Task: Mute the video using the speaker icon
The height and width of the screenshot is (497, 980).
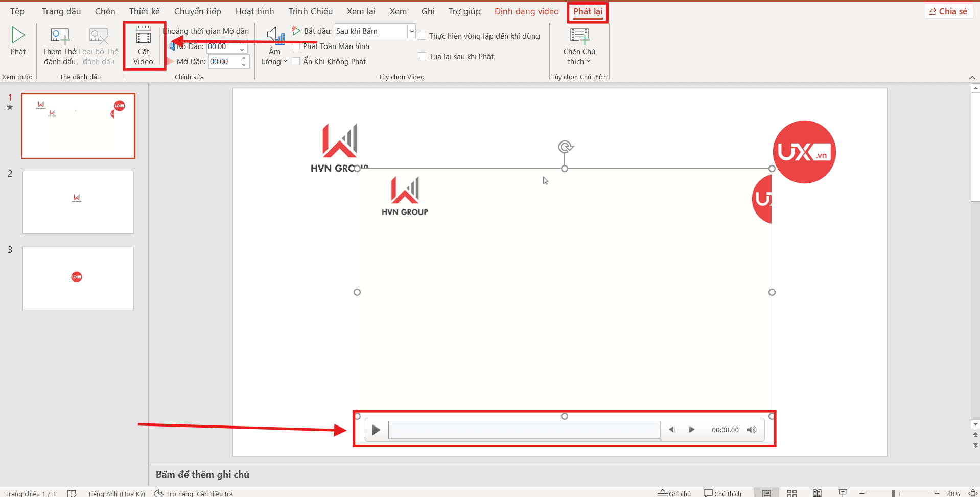Action: [x=751, y=430]
